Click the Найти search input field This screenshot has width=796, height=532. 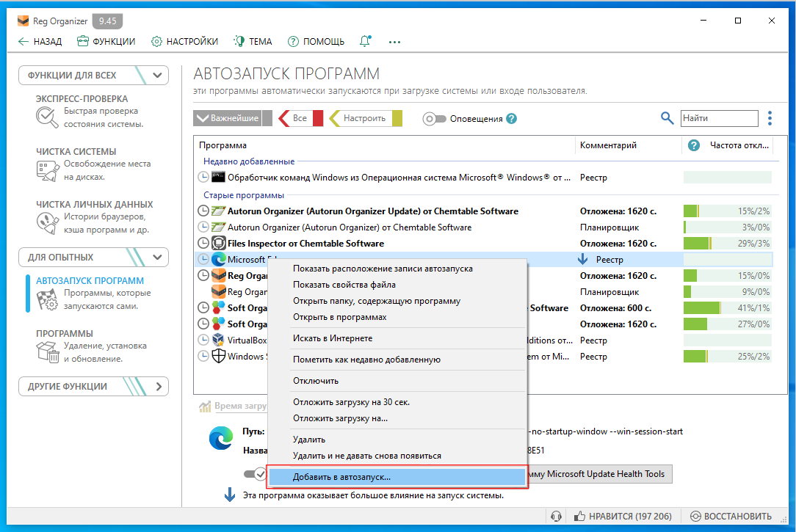tap(718, 118)
